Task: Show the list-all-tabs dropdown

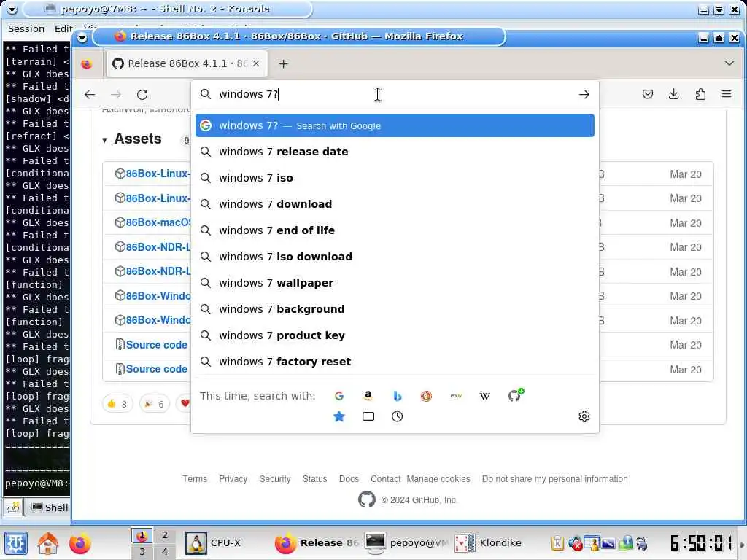Action: tap(729, 63)
